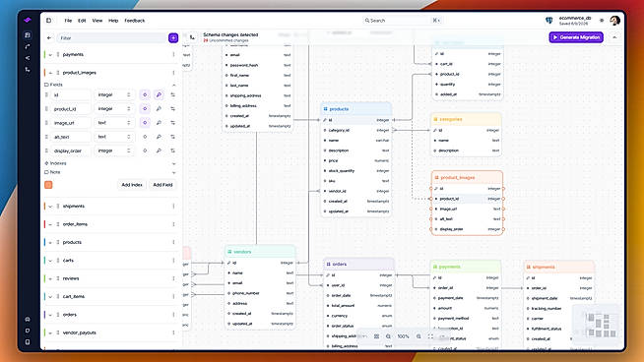644x362 pixels.
Task: Click the Add Field button
Action: coord(162,185)
